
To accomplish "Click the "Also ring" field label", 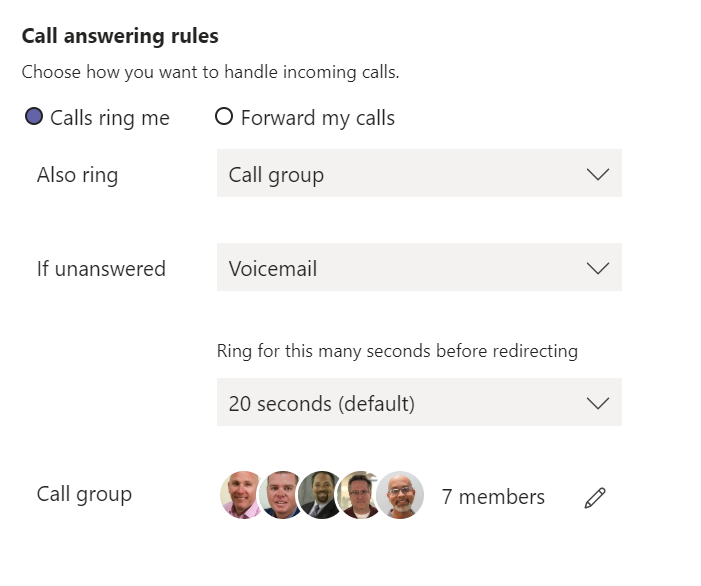I will [x=77, y=175].
